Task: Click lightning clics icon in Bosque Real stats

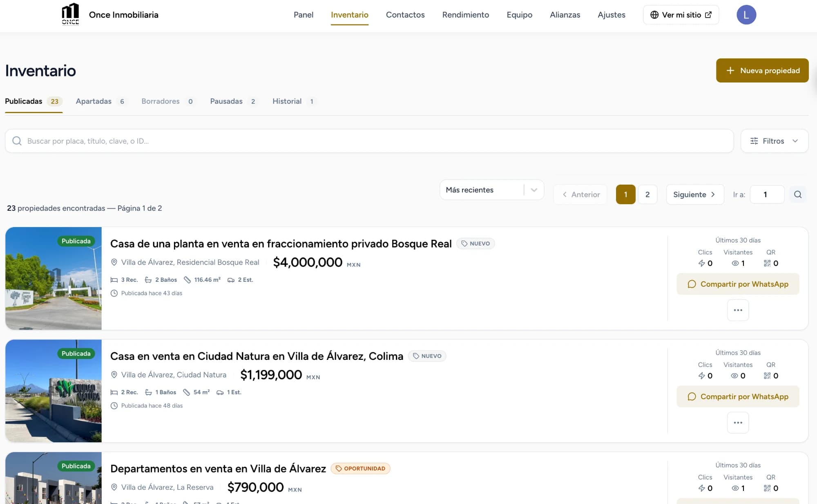Action: [x=701, y=263]
